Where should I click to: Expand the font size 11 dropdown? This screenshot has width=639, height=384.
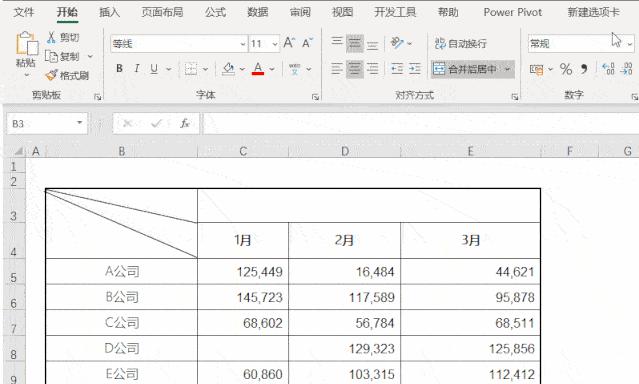(x=275, y=44)
